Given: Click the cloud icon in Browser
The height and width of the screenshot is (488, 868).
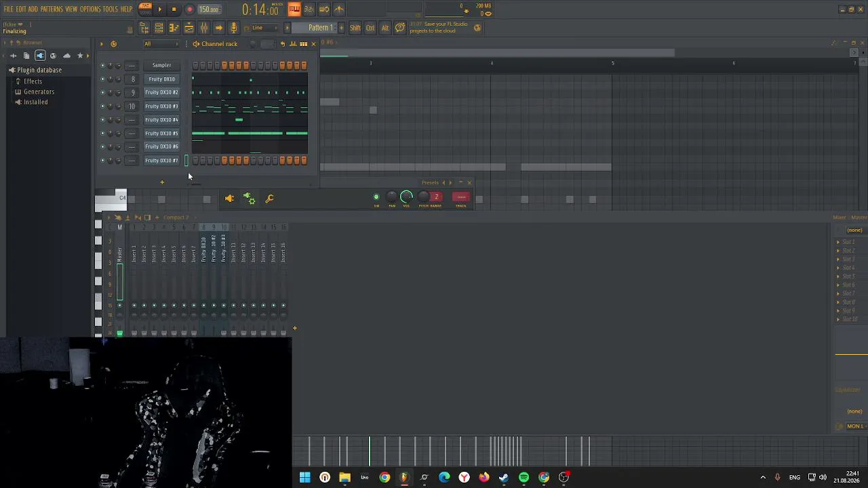Looking at the screenshot, I should [x=66, y=56].
